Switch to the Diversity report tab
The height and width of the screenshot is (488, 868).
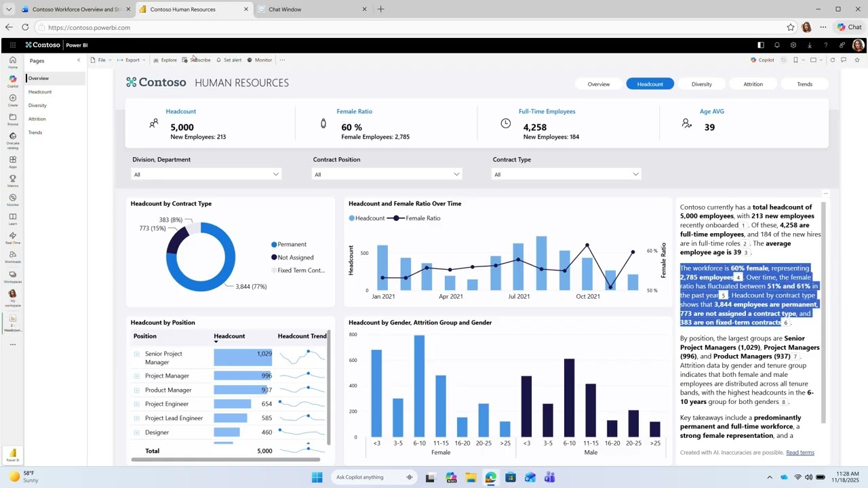pos(701,84)
